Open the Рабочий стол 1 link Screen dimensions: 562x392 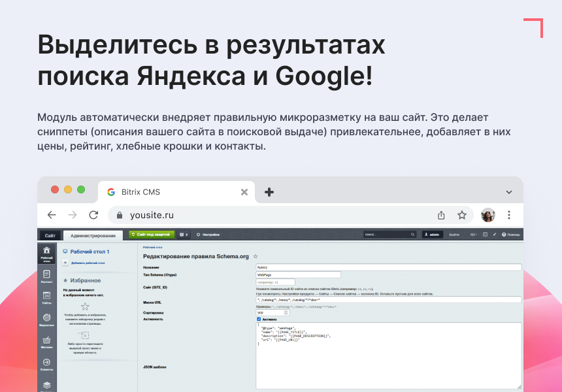tap(90, 252)
